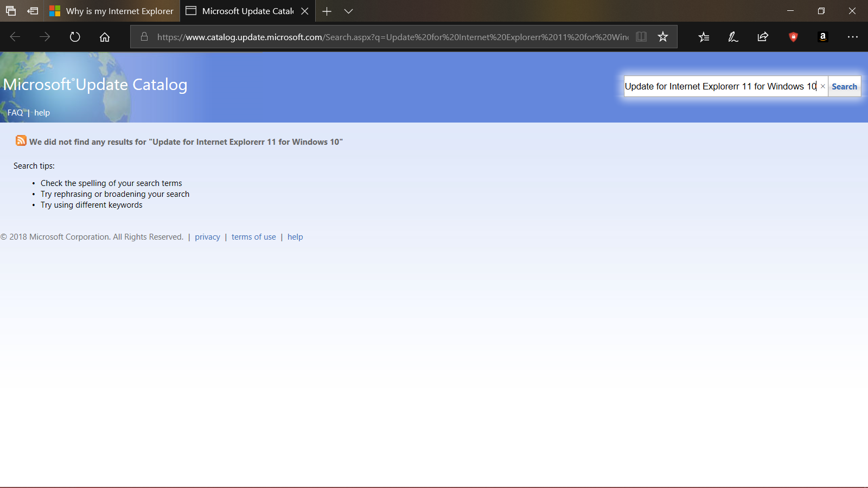Minimize the browser window
Image resolution: width=868 pixels, height=488 pixels.
[790, 11]
